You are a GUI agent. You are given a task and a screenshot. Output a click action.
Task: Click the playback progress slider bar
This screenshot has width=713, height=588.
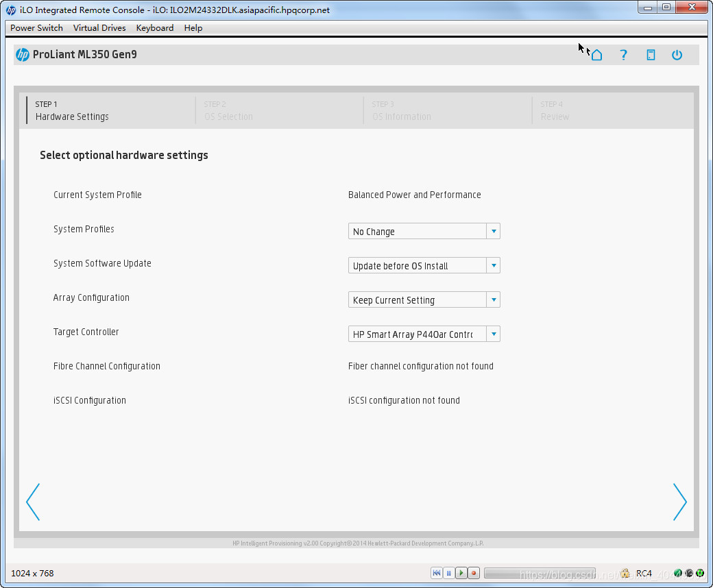click(x=540, y=573)
